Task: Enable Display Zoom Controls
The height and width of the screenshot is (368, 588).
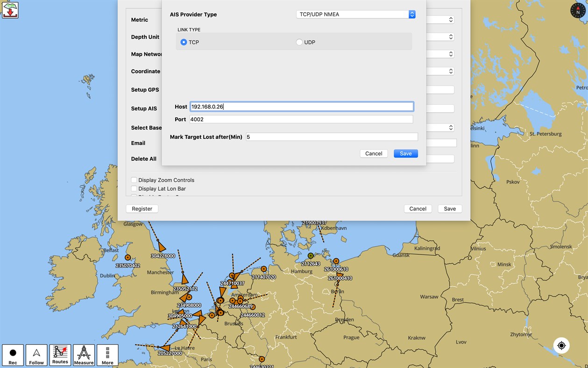Action: (134, 180)
